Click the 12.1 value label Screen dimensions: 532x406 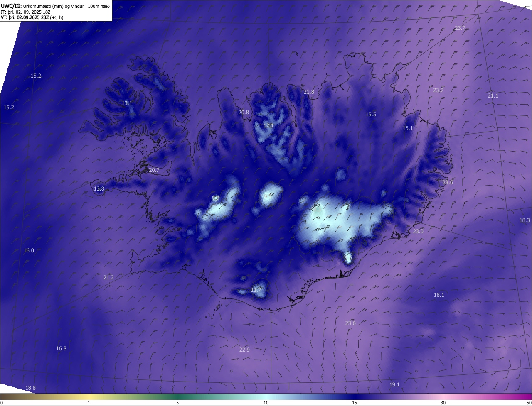pos(269,125)
